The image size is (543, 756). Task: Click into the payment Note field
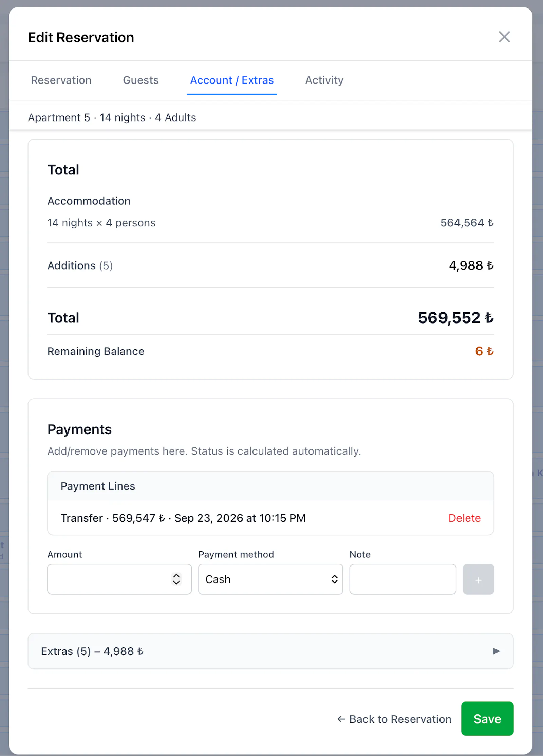pos(403,579)
